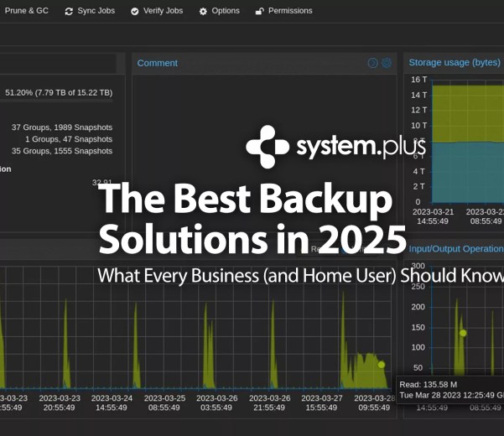Click the '4 T' axis label
This screenshot has height=436, width=504.
(419, 172)
